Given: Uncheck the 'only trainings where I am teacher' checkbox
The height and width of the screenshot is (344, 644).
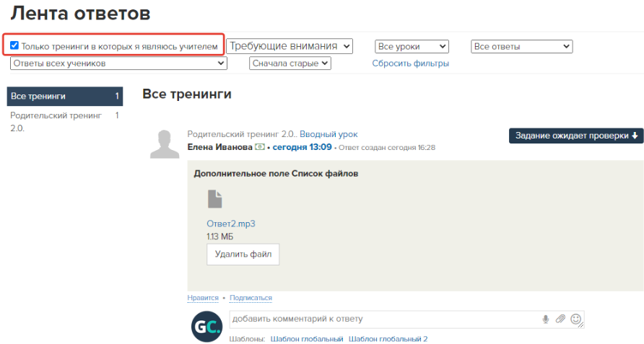Looking at the screenshot, I should [x=14, y=45].
